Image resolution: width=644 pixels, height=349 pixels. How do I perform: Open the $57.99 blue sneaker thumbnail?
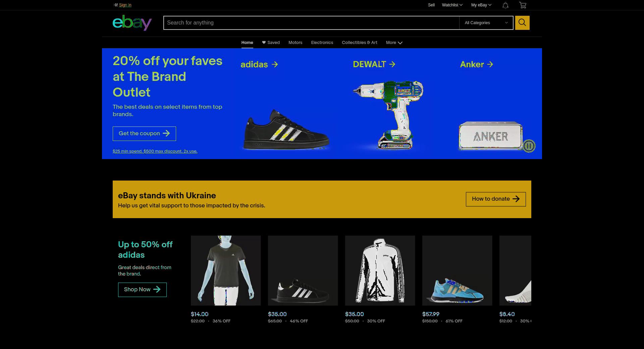point(457,270)
